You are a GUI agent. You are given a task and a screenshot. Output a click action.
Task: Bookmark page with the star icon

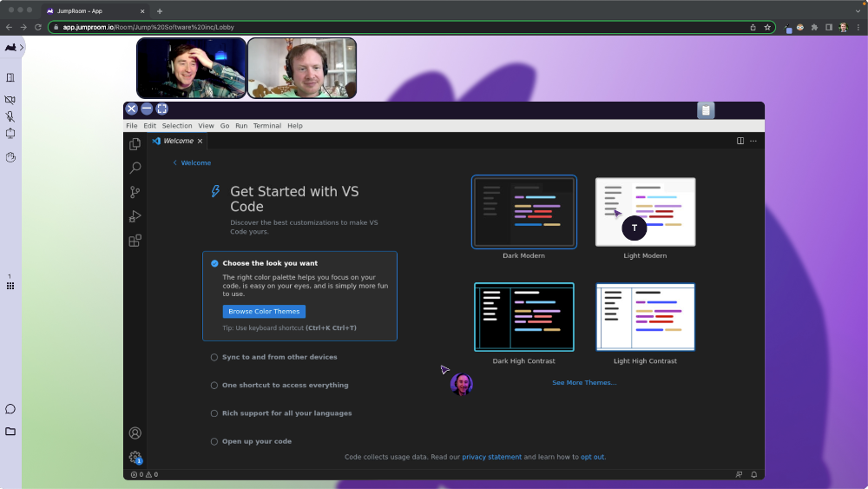coord(767,27)
